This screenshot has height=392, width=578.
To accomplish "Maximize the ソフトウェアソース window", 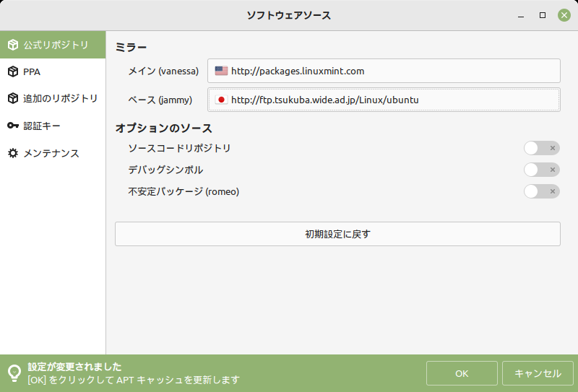I will coord(543,15).
